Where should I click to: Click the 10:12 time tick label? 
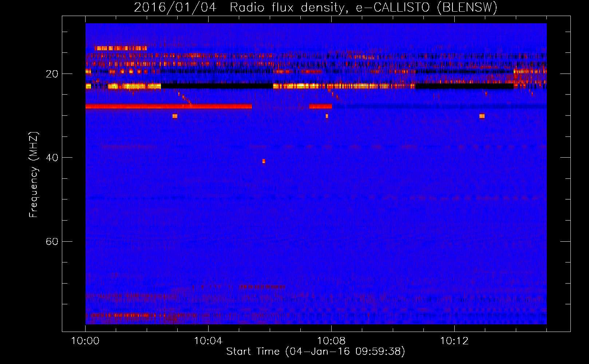454,341
